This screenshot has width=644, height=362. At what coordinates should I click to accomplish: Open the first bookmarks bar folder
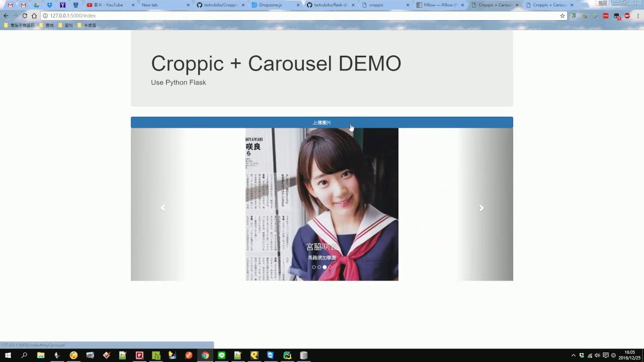(19, 25)
